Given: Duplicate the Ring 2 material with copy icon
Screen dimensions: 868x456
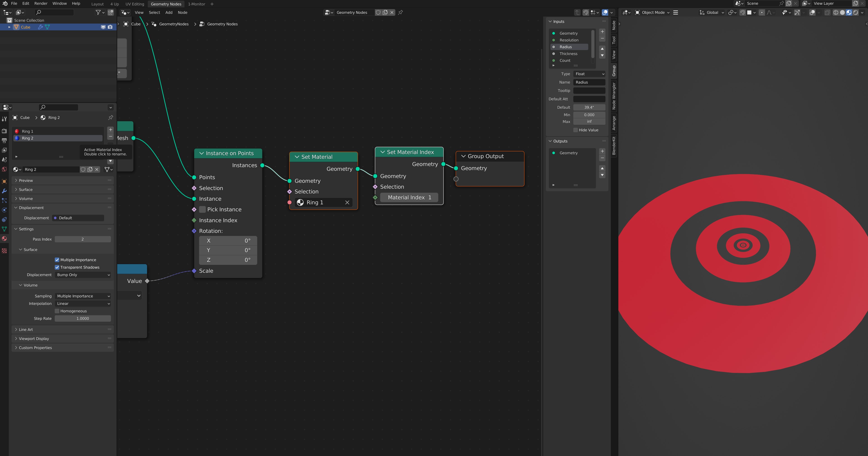Looking at the screenshot, I should tap(90, 169).
